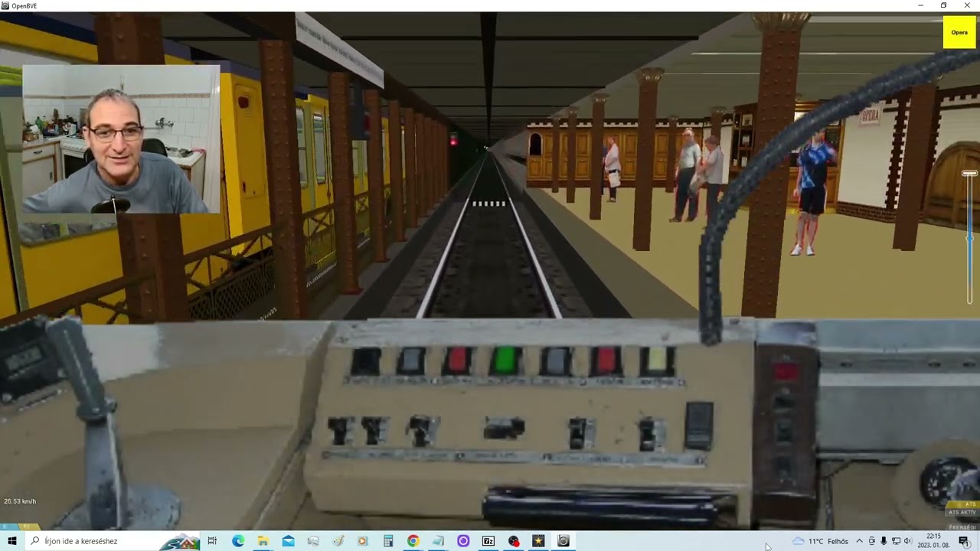Open Calculator from the taskbar
980x551 pixels.
(x=388, y=541)
